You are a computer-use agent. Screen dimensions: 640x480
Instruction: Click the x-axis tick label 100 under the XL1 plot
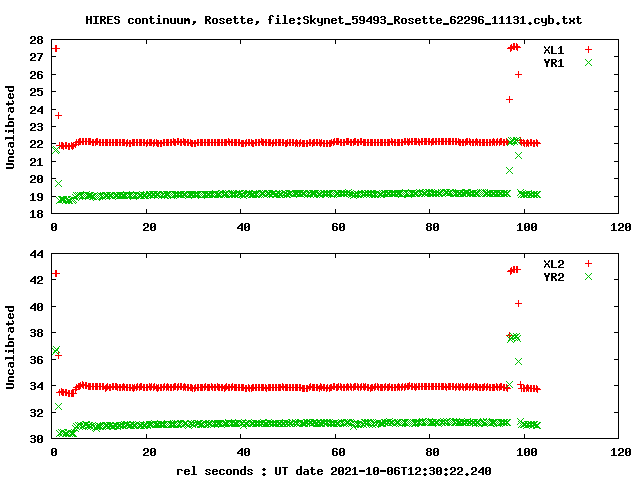527,227
